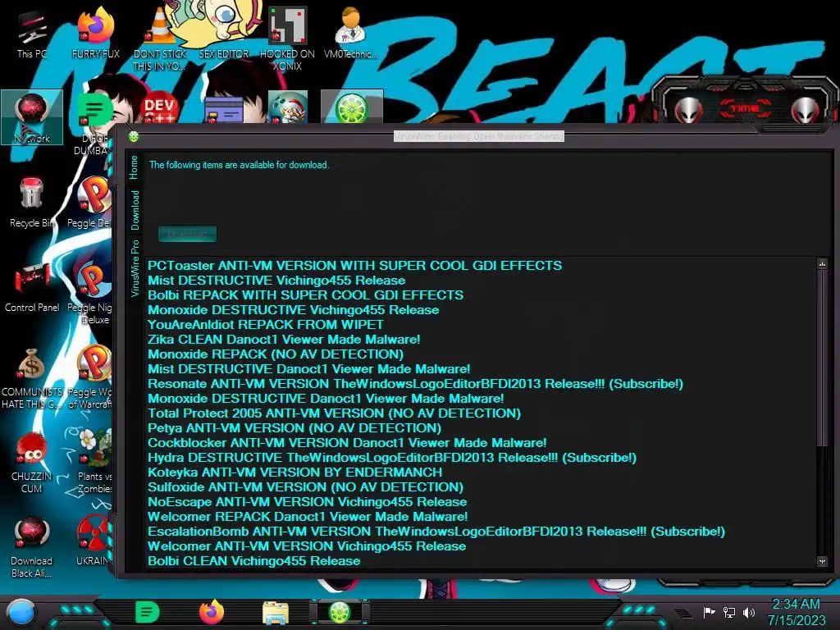Screen dimensions: 840x630
Task: Open the Peggle World of Warcraft shortcut
Action: (x=91, y=377)
